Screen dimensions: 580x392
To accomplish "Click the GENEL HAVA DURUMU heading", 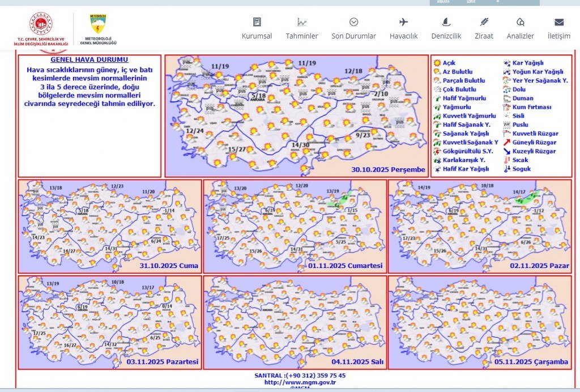I will (x=89, y=59).
